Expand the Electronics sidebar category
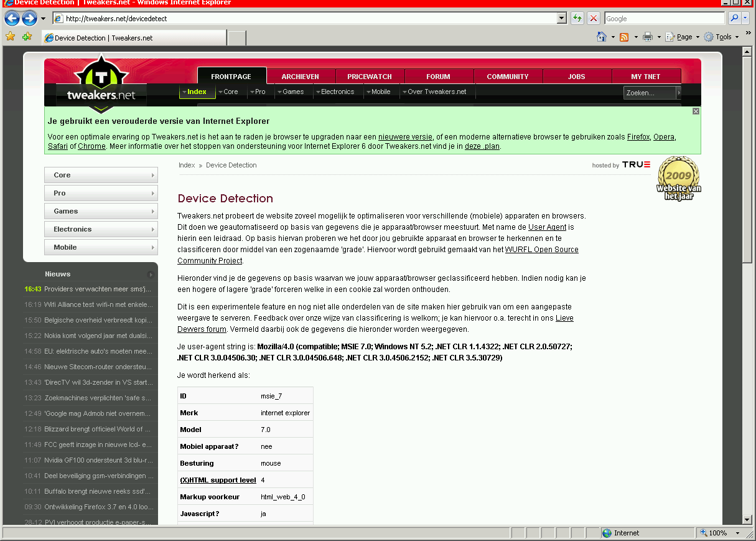The height and width of the screenshot is (541, 756). 101,229
